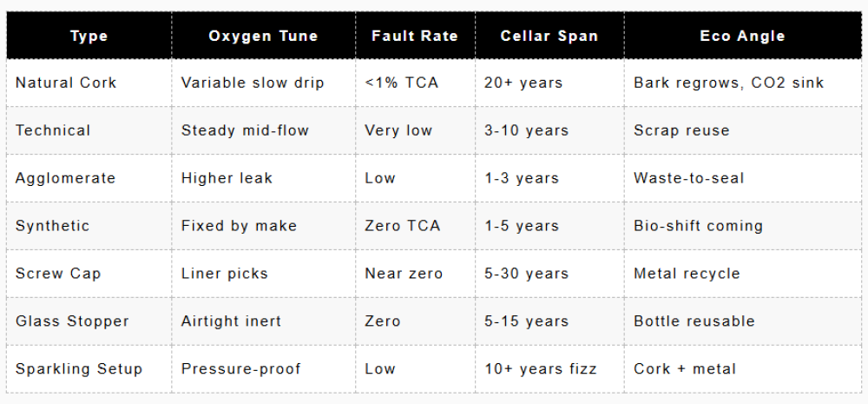The width and height of the screenshot is (868, 404).
Task: Select Bark regrows, CO2 sink cell
Action: [x=728, y=83]
